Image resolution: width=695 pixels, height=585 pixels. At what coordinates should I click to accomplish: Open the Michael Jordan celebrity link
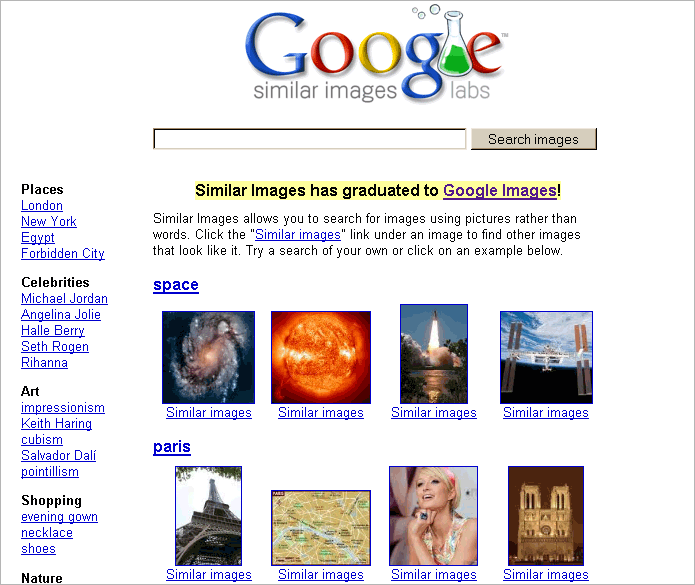[x=64, y=299]
